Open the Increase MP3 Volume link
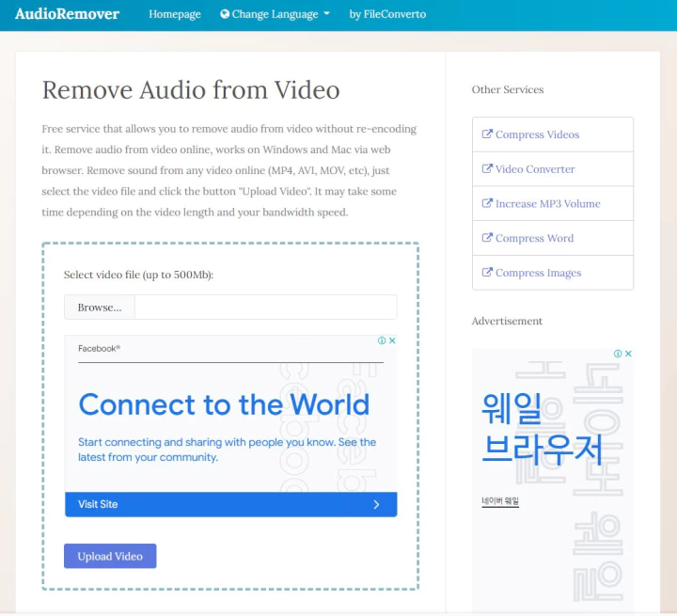The image size is (677, 616). (548, 204)
